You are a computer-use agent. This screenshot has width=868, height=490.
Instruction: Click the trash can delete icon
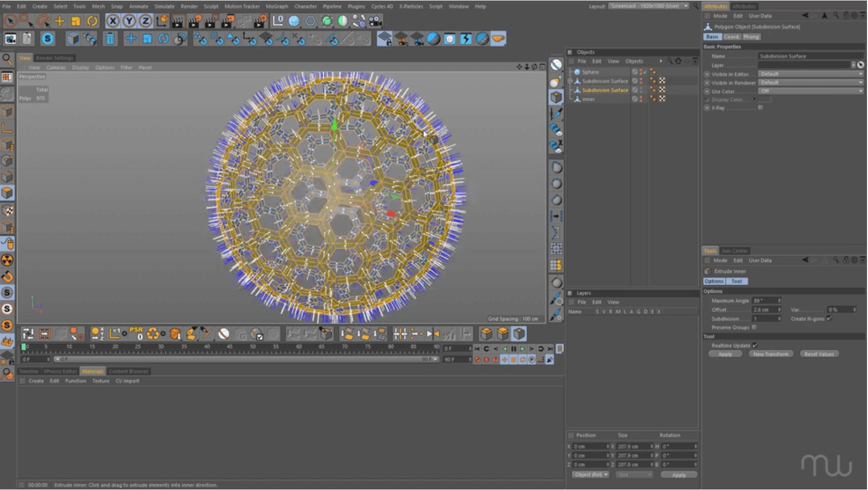110,39
